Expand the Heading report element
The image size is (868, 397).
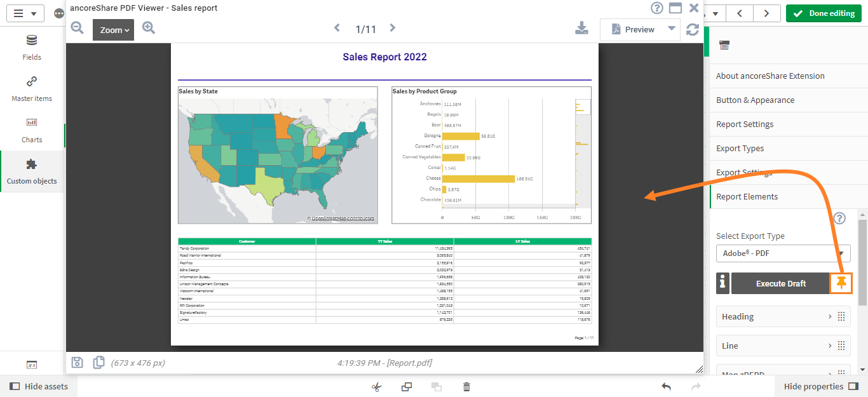click(x=783, y=316)
